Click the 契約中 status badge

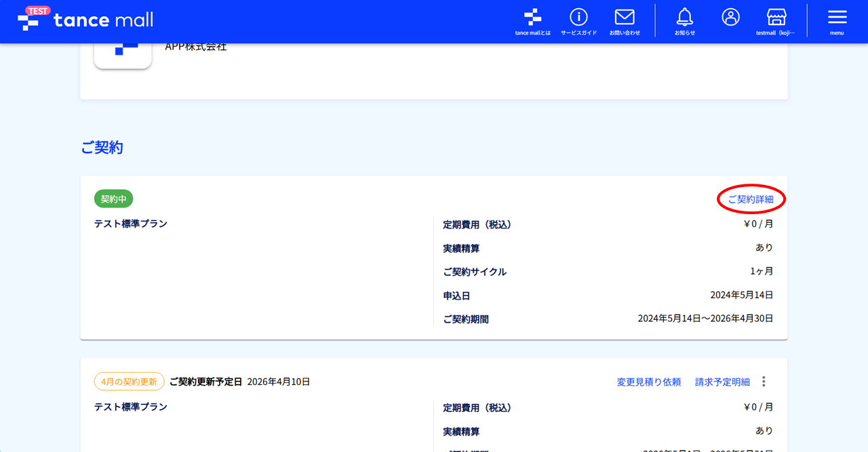113,199
